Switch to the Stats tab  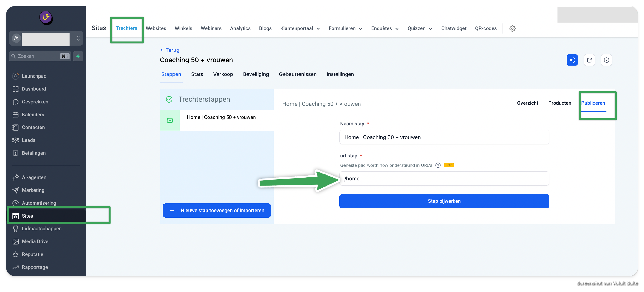[x=197, y=74]
